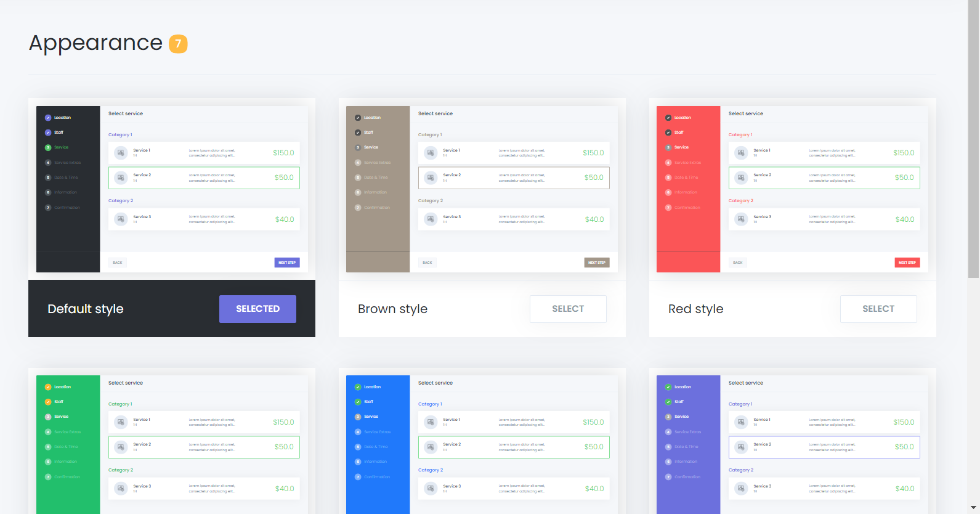Image resolution: width=980 pixels, height=514 pixels.
Task: Click the Default style label text
Action: (86, 309)
